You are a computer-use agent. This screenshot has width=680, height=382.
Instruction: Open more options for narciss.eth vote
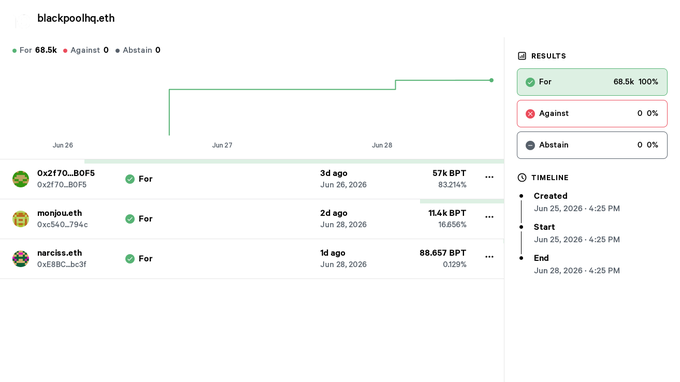tap(489, 257)
